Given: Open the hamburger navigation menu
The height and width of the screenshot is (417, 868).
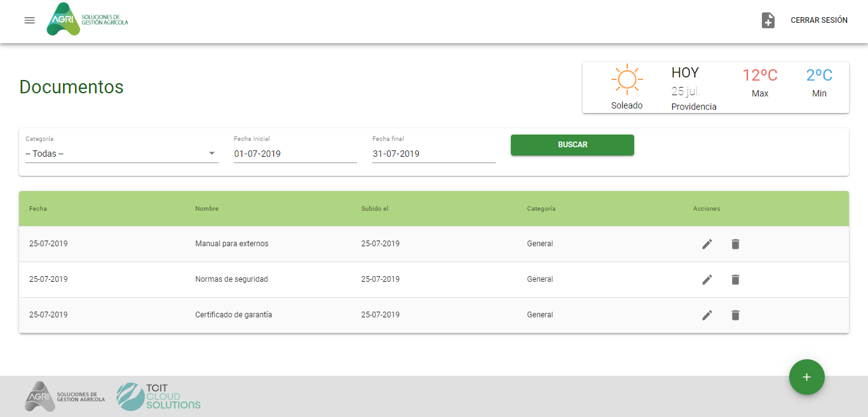Looking at the screenshot, I should click(29, 20).
